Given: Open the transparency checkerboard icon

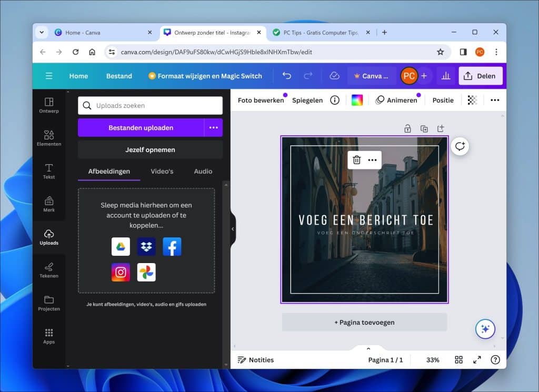Looking at the screenshot, I should (472, 100).
